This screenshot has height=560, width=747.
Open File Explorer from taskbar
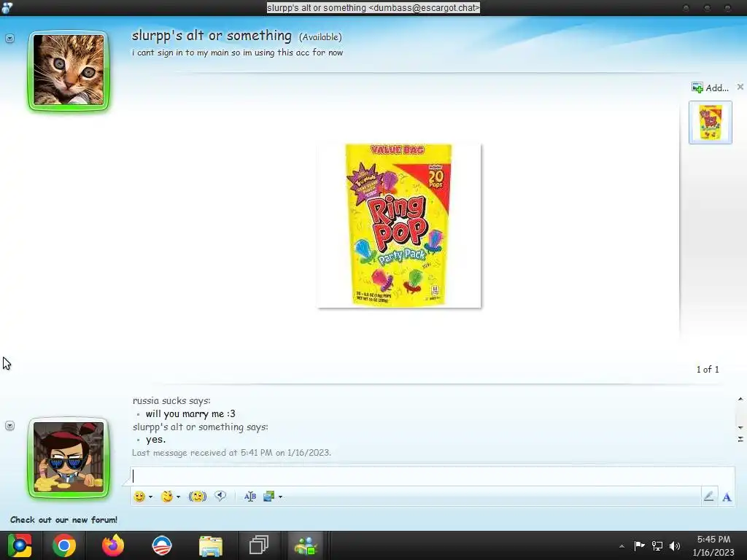coord(211,545)
